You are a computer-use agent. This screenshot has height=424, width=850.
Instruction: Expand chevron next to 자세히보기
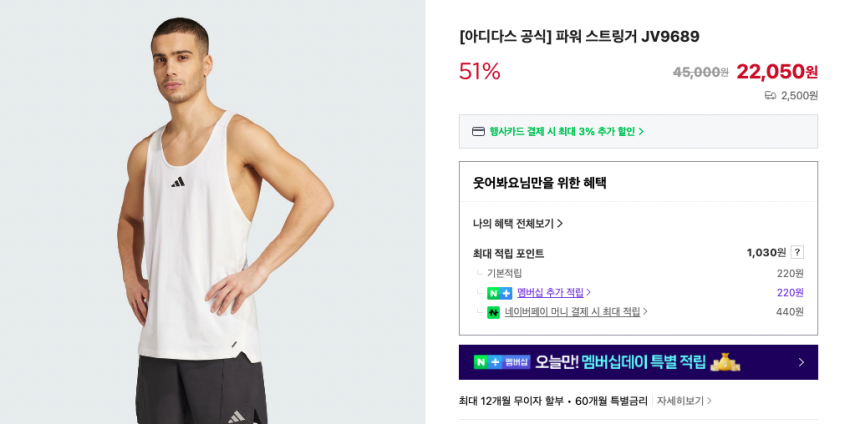(x=709, y=401)
